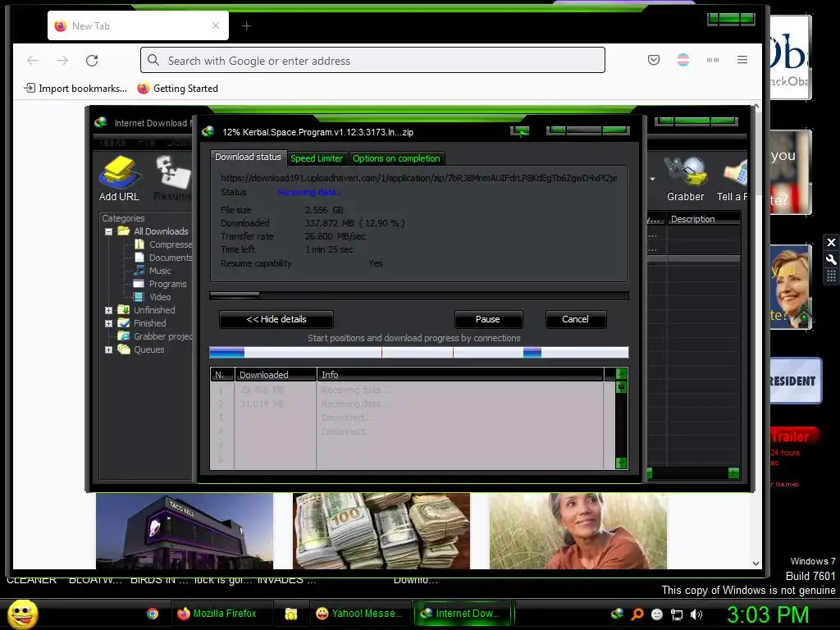Open the Firefox hamburger menu
The image size is (840, 630).
tap(742, 60)
